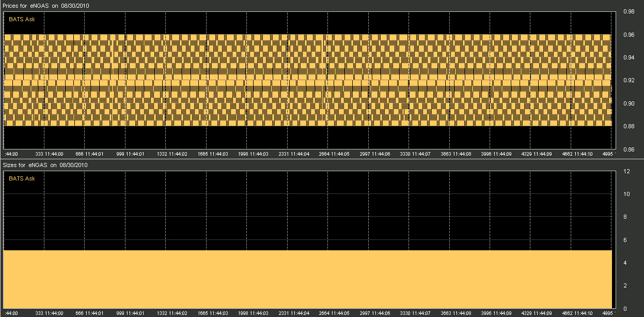Click the 10 label on Sizes axis
Image resolution: width=644 pixels, height=317 pixels.
[625, 194]
